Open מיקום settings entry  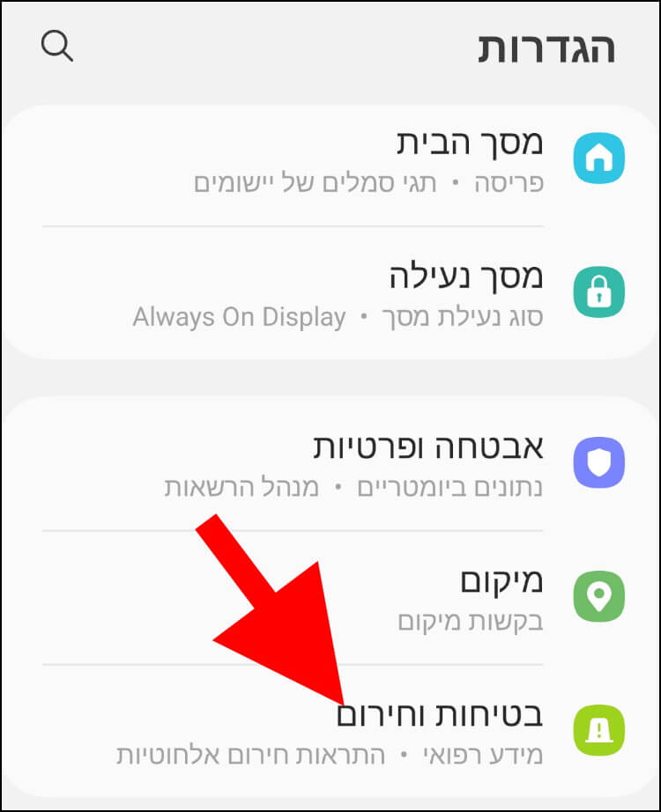click(x=330, y=598)
